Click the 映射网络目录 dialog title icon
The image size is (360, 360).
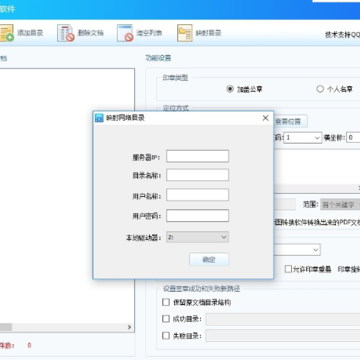coord(99,118)
